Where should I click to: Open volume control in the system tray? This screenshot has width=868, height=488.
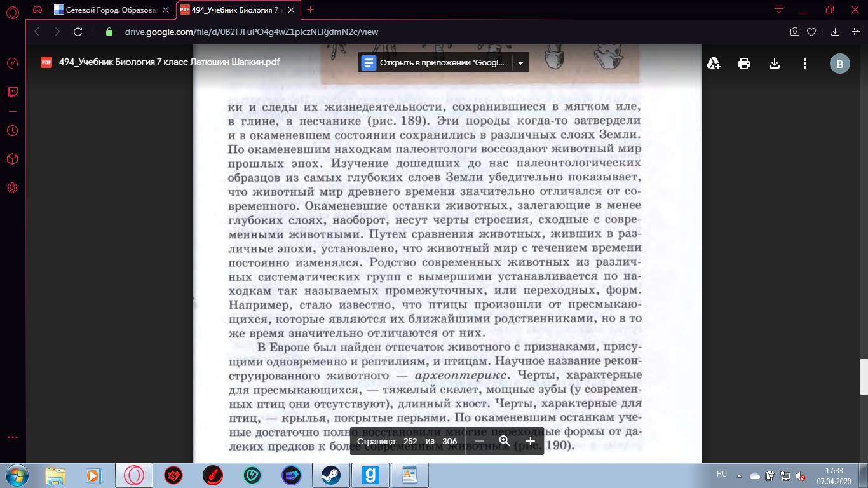coord(801,475)
